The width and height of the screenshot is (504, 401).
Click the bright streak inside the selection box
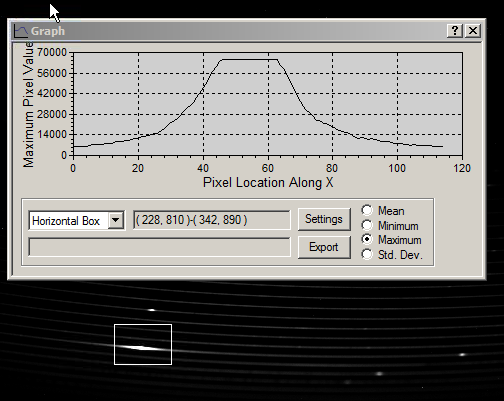(142, 348)
